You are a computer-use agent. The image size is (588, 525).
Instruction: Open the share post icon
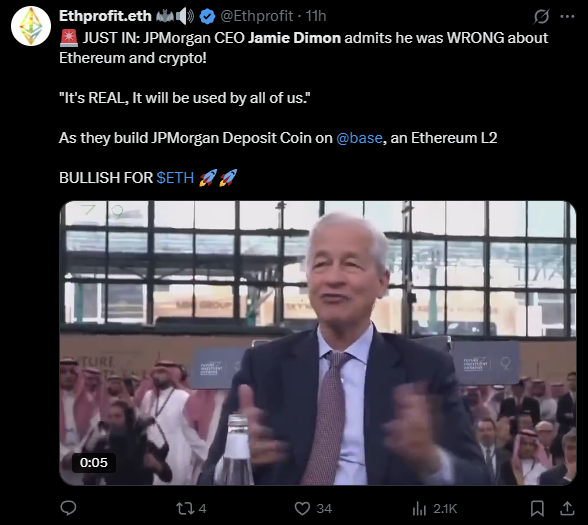point(567,508)
